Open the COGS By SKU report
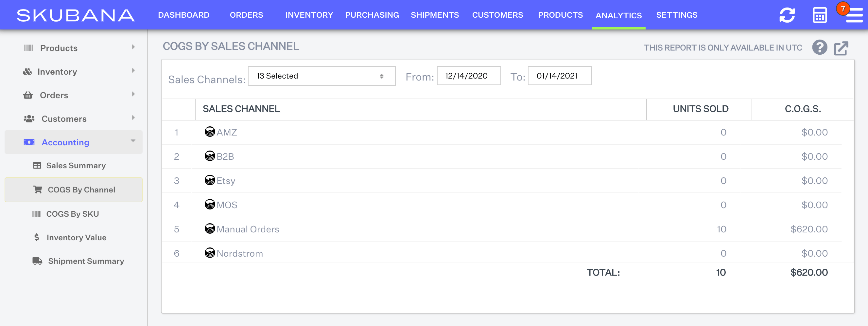Screen dimensions: 868x326 click(x=73, y=214)
